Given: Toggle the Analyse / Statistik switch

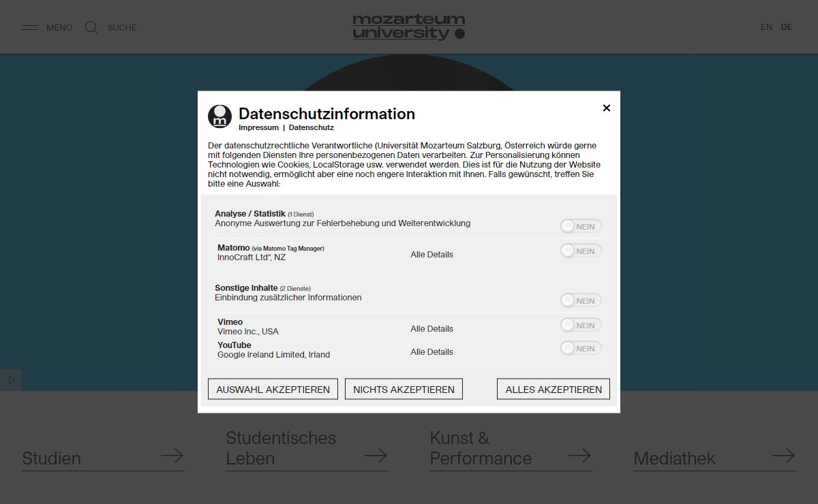Looking at the screenshot, I should (x=581, y=226).
